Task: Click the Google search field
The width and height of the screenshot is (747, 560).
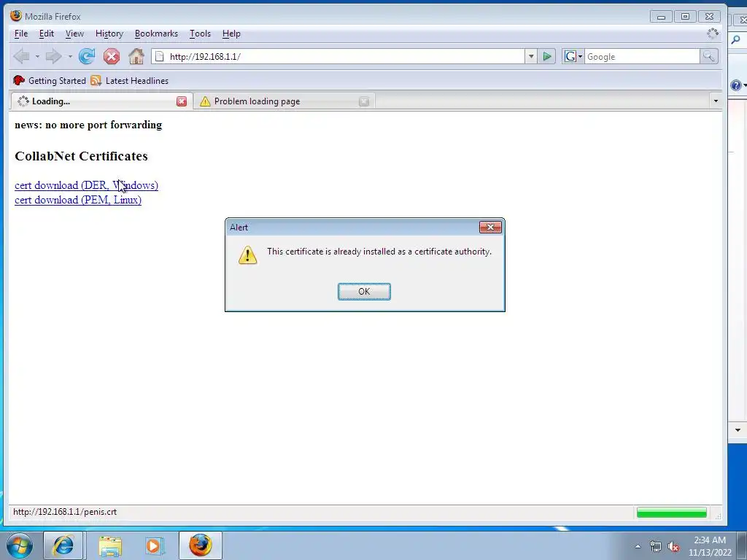Action: pyautogui.click(x=642, y=57)
